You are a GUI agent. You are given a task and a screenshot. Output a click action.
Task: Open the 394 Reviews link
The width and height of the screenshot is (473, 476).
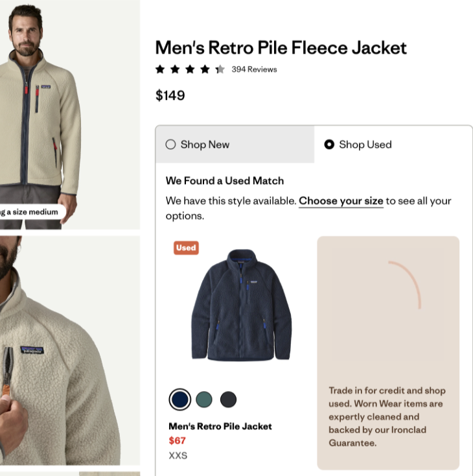tap(254, 69)
